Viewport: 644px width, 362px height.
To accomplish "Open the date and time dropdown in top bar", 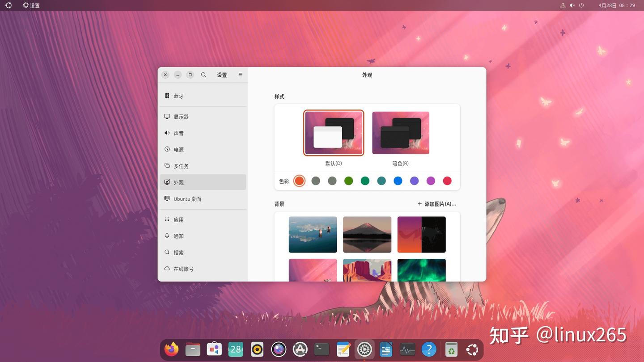I will pyautogui.click(x=617, y=5).
